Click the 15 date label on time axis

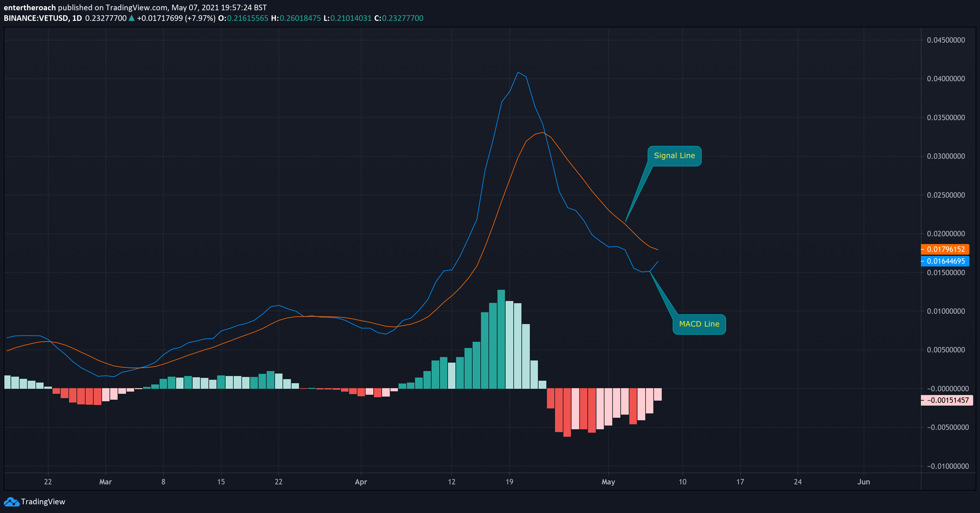[221, 482]
